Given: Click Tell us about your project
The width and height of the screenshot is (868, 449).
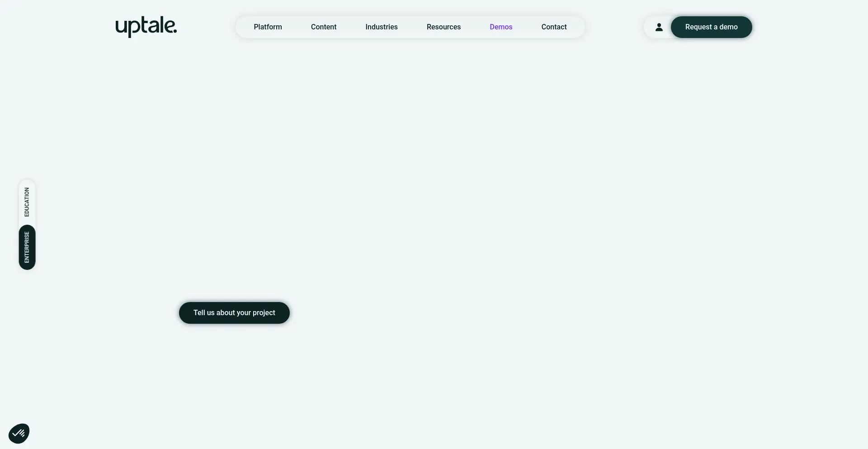Looking at the screenshot, I should [234, 313].
